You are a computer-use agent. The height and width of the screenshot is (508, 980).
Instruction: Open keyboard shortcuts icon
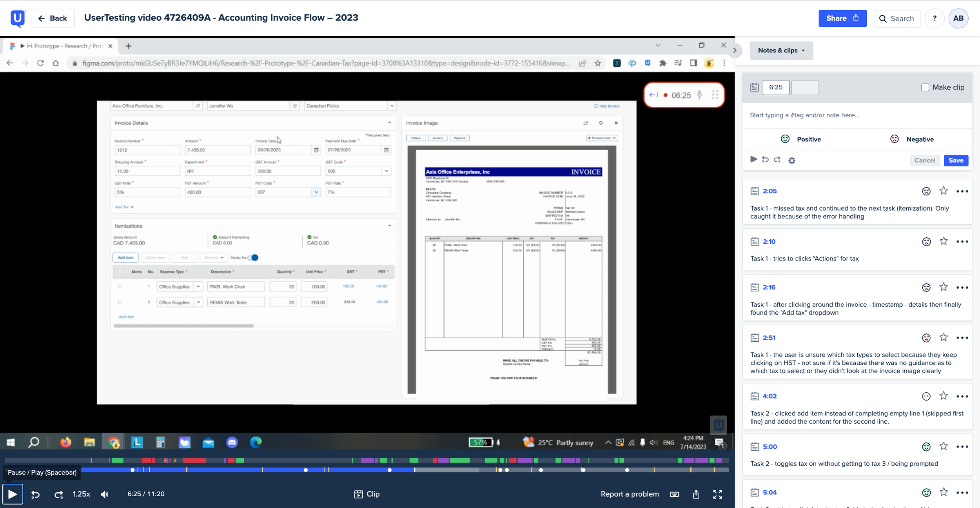[674, 494]
